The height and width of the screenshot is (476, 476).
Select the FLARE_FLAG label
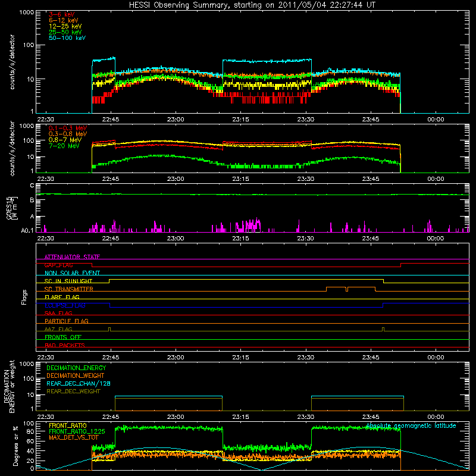click(x=62, y=297)
